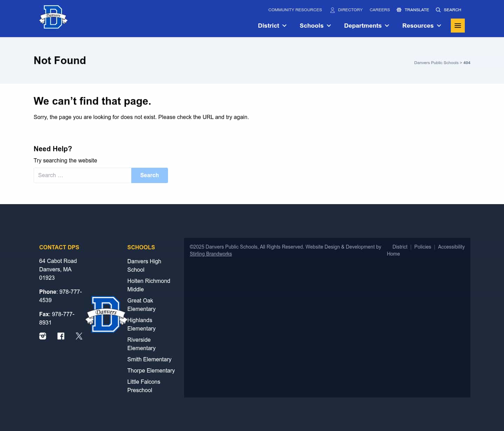Image resolution: width=504 pixels, height=431 pixels.
Task: Open the Careers menu item
Action: [379, 9]
